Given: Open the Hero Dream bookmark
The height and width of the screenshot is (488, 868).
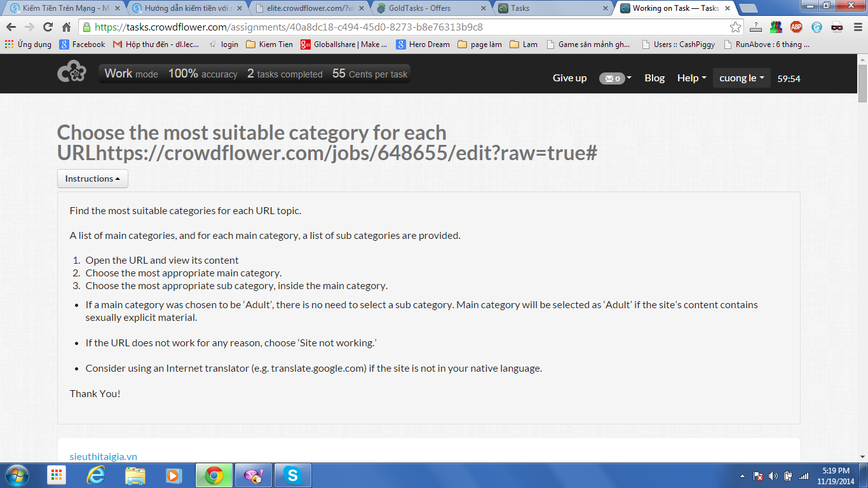Looking at the screenshot, I should 423,44.
